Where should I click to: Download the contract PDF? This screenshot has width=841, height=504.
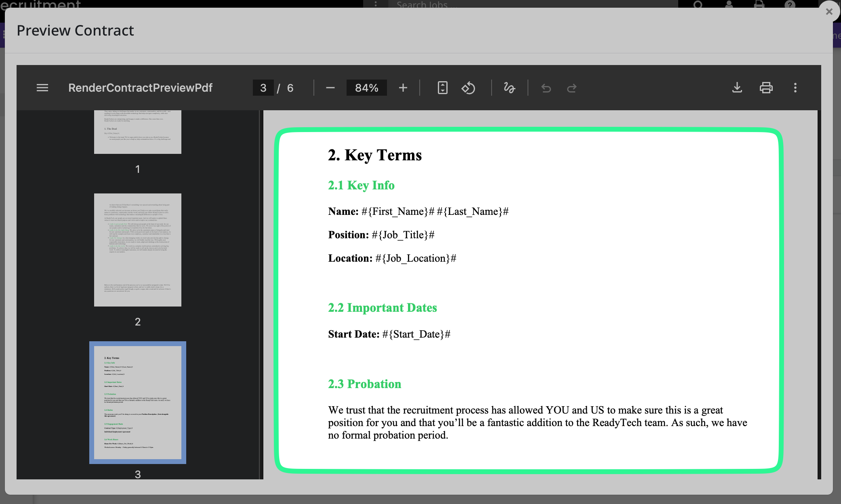pos(737,88)
